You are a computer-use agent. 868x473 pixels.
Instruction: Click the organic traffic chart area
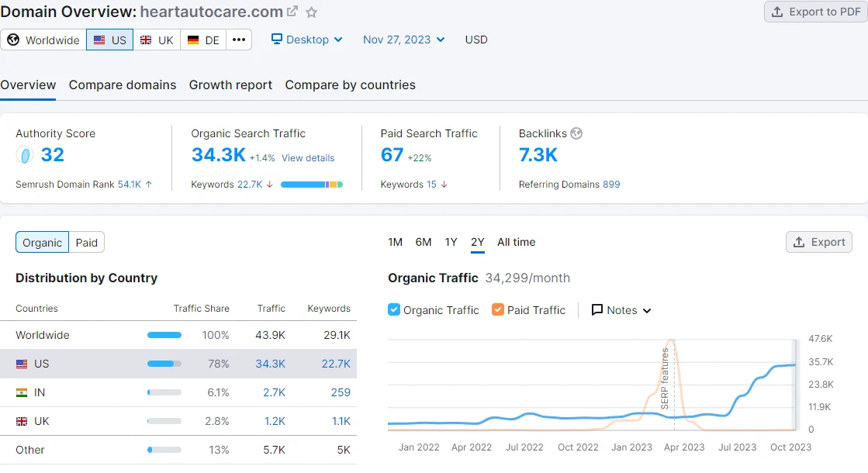click(x=592, y=385)
